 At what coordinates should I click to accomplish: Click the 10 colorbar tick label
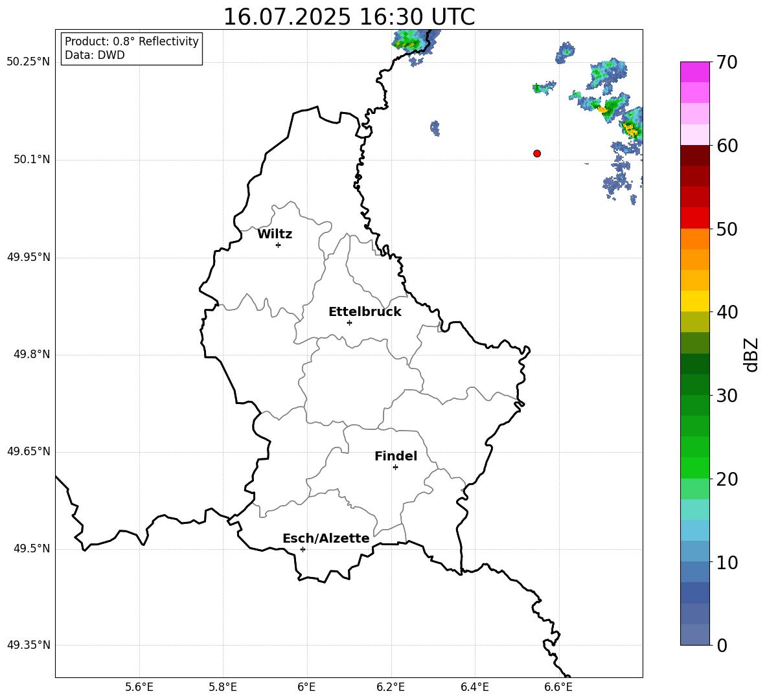727,562
